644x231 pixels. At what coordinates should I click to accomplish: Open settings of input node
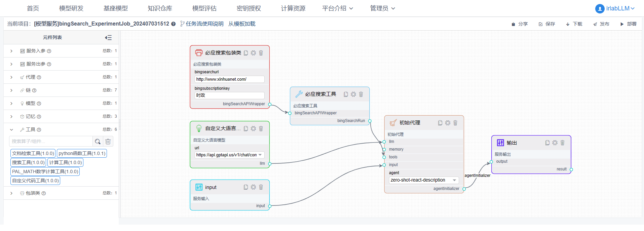pos(254,187)
